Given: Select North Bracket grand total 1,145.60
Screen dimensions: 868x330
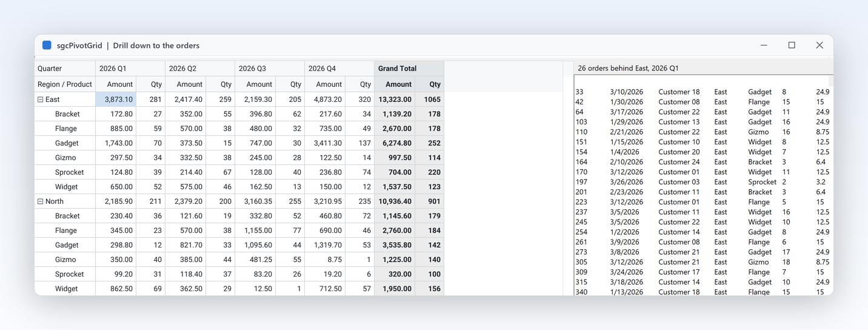Looking at the screenshot, I should point(395,216).
